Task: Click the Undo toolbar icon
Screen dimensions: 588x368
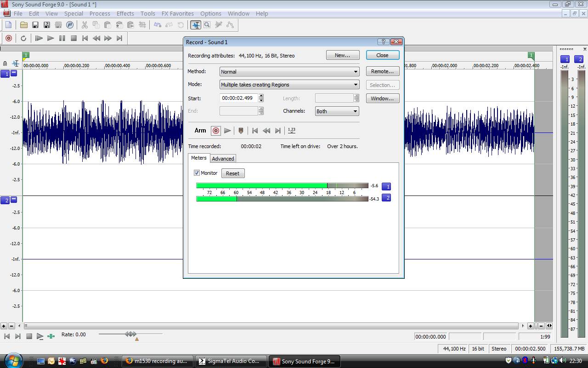Action: [x=158, y=25]
